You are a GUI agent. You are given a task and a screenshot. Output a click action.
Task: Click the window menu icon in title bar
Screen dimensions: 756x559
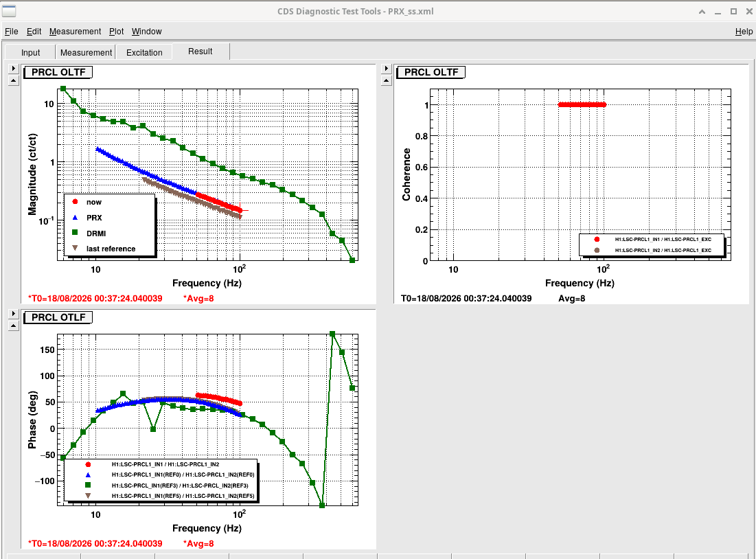click(x=9, y=10)
